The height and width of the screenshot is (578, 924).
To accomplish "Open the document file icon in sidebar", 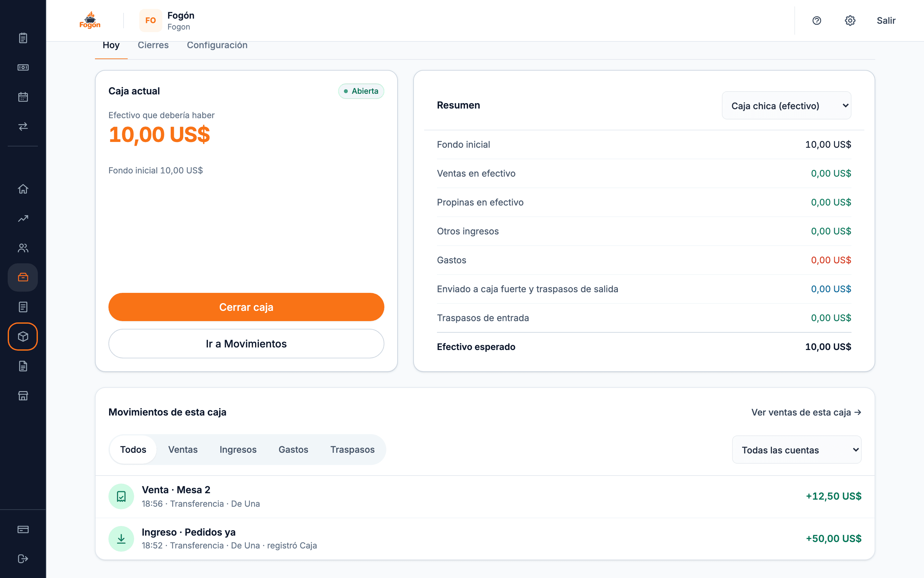I will (23, 366).
